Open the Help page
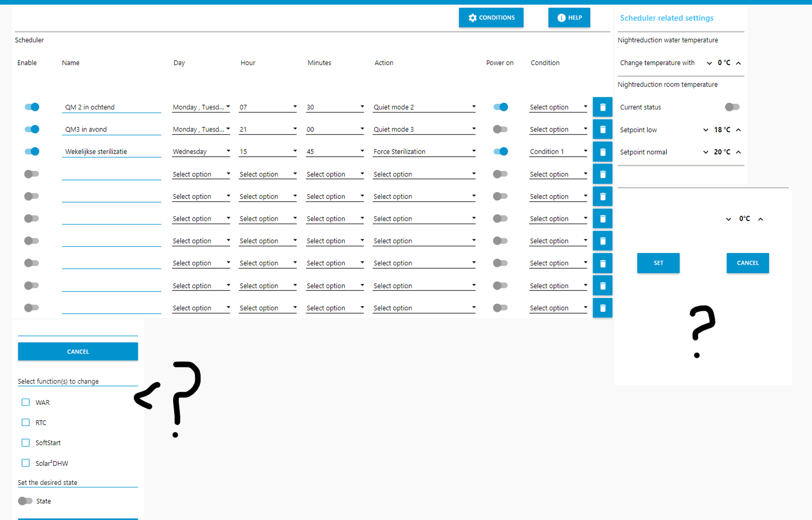 [x=569, y=18]
